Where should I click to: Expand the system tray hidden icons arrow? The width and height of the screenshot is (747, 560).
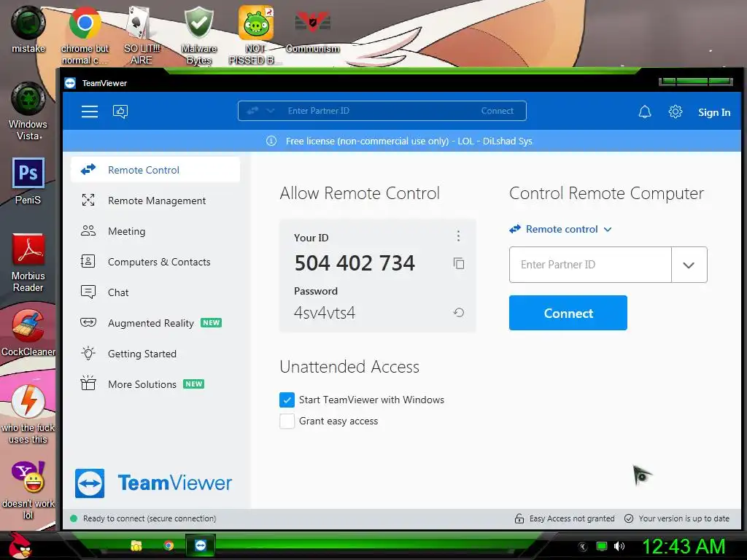[x=583, y=547]
